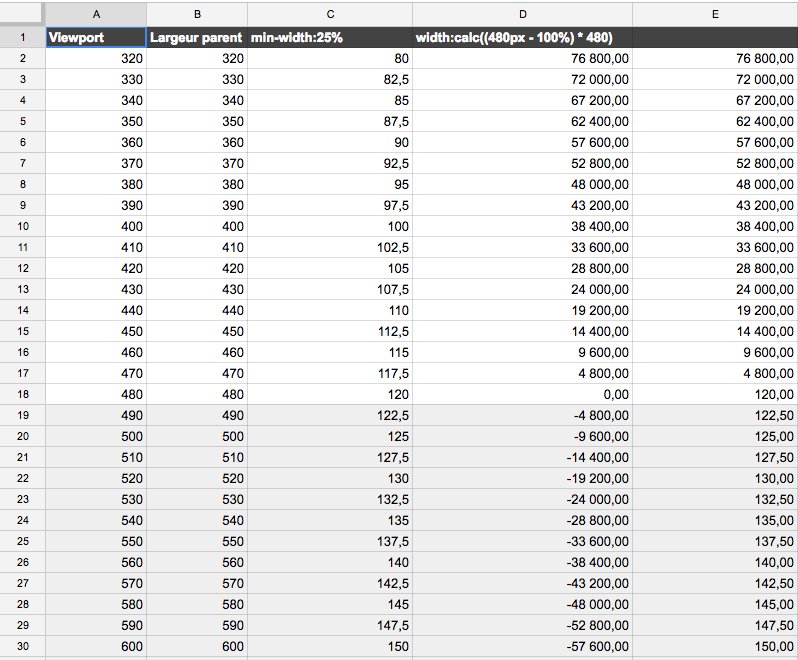Click column C cell with value 100
This screenshot has height=660, width=798.
point(329,226)
